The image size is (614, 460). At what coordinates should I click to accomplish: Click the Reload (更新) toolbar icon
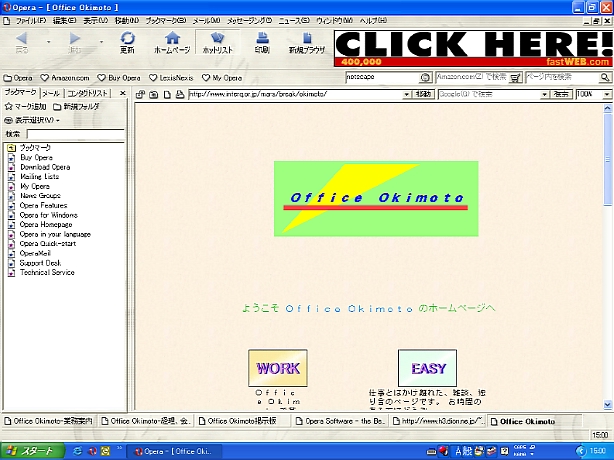pos(127,43)
